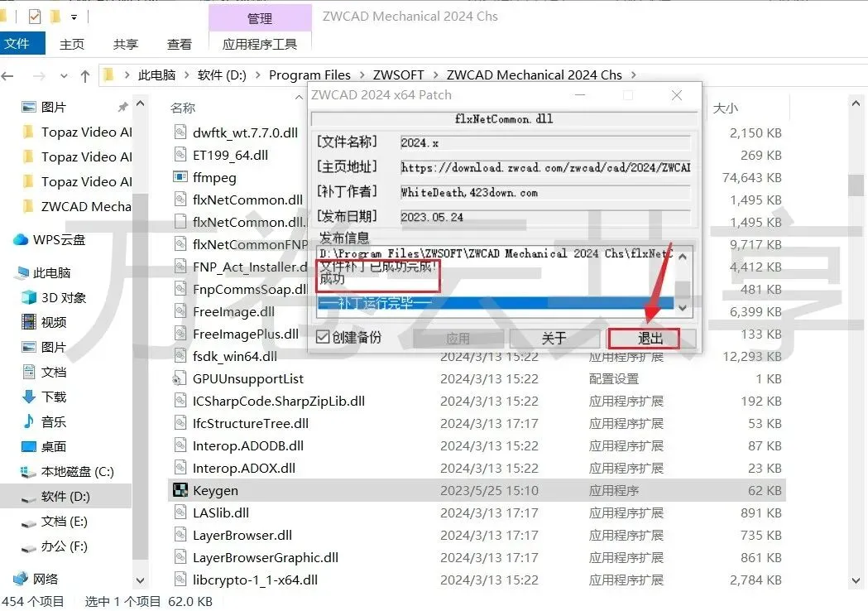The image size is (868, 611).
Task: Click the 发布日期 field 2023.05.24
Action: (545, 217)
